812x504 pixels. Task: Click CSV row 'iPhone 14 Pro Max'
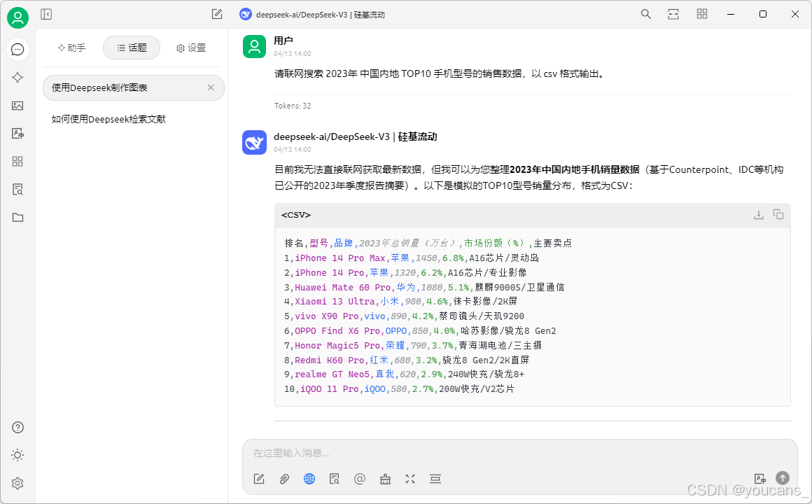click(412, 258)
